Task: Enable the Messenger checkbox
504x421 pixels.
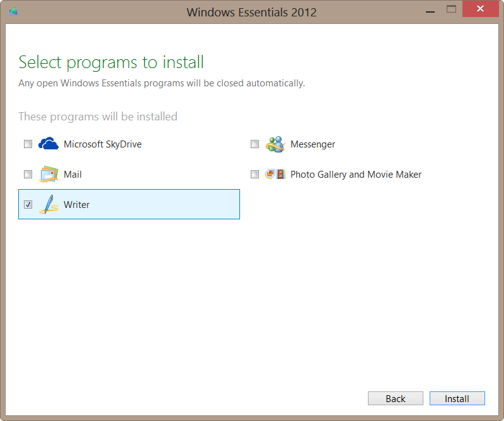Action: click(x=255, y=144)
